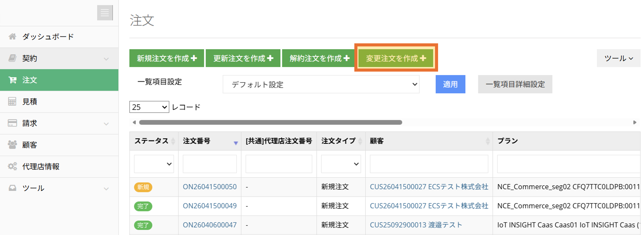
Task: Open customer link CUS25092900013 渡邉テスト
Action: (x=416, y=225)
